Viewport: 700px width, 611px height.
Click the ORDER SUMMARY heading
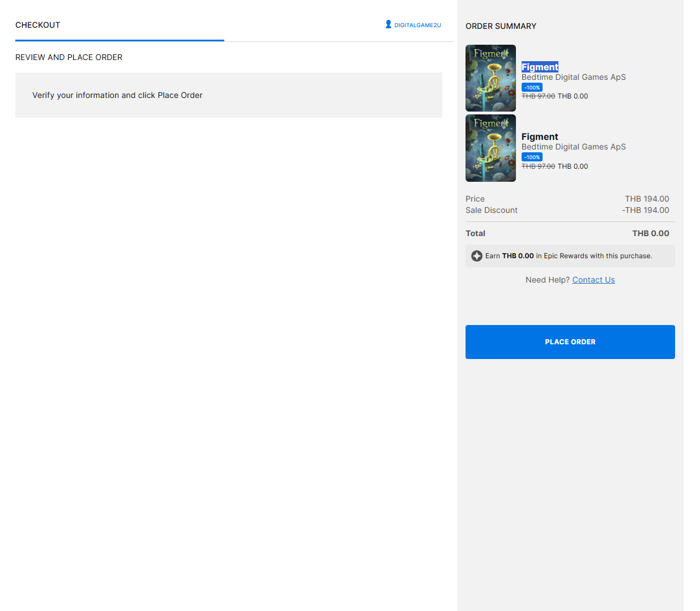(x=501, y=26)
